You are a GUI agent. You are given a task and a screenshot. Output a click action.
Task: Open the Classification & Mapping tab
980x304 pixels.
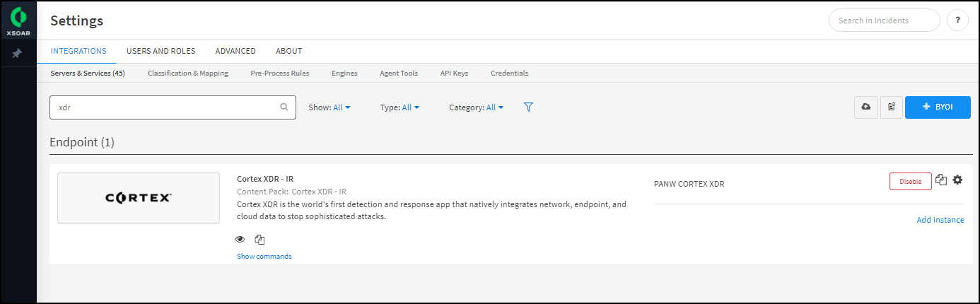pos(187,73)
